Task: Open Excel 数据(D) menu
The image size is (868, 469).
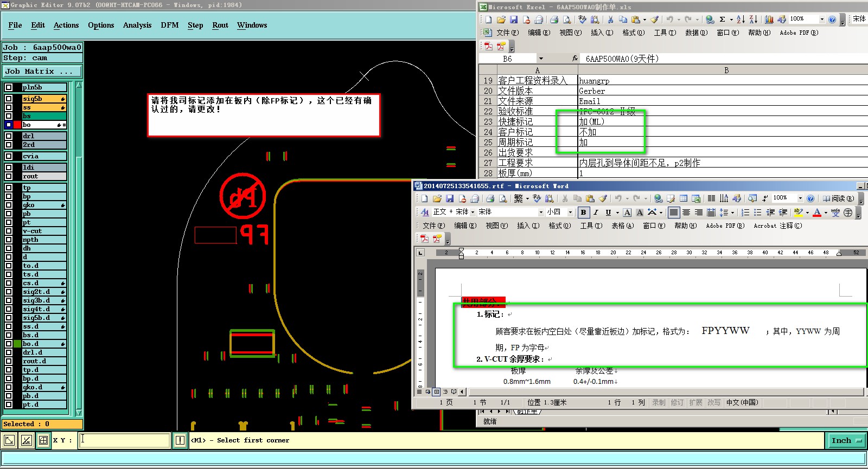Action: tap(696, 33)
